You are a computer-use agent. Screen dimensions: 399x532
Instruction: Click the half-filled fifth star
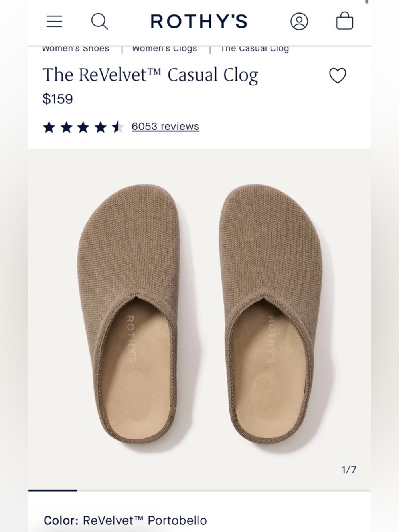pos(118,126)
